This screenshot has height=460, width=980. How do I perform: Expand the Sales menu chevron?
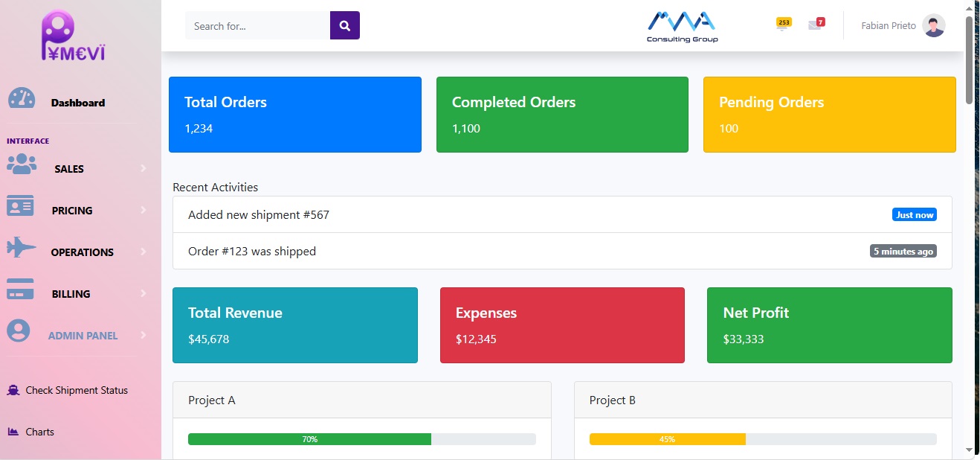pos(143,169)
